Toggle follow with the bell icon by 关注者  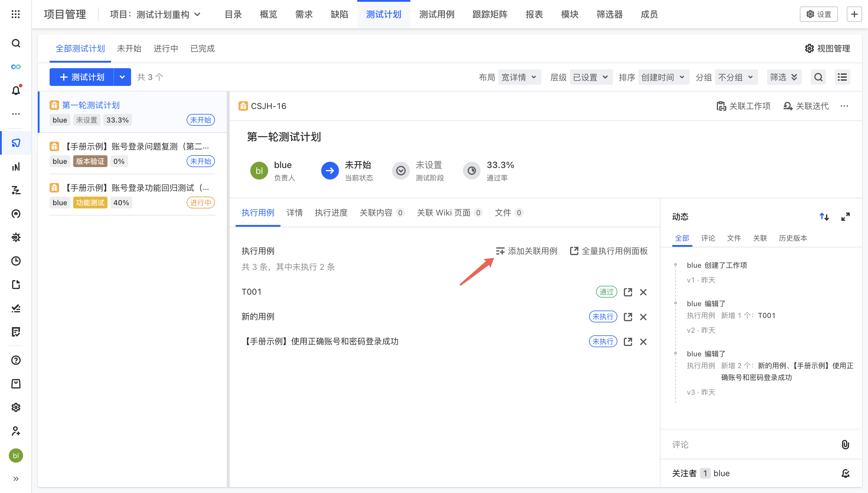pyautogui.click(x=845, y=473)
